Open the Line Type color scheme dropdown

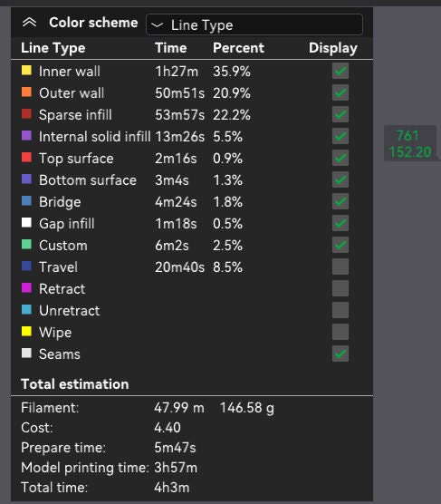tap(254, 24)
